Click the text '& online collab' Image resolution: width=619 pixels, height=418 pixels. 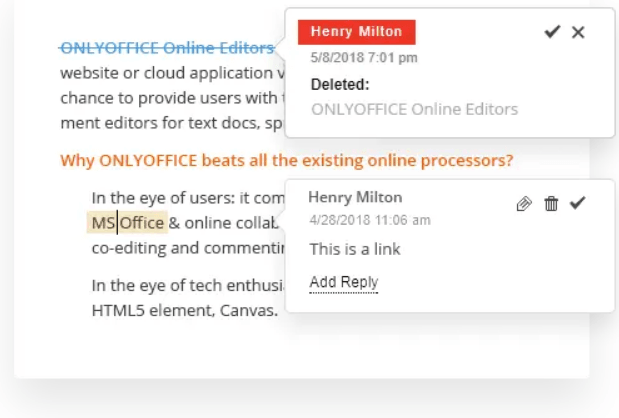click(223, 223)
